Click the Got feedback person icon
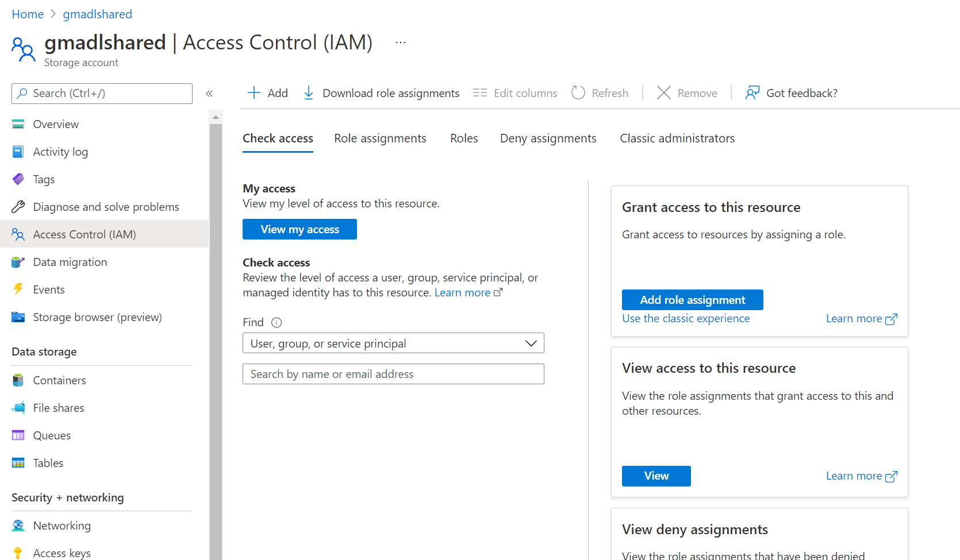960x560 pixels. click(x=752, y=92)
